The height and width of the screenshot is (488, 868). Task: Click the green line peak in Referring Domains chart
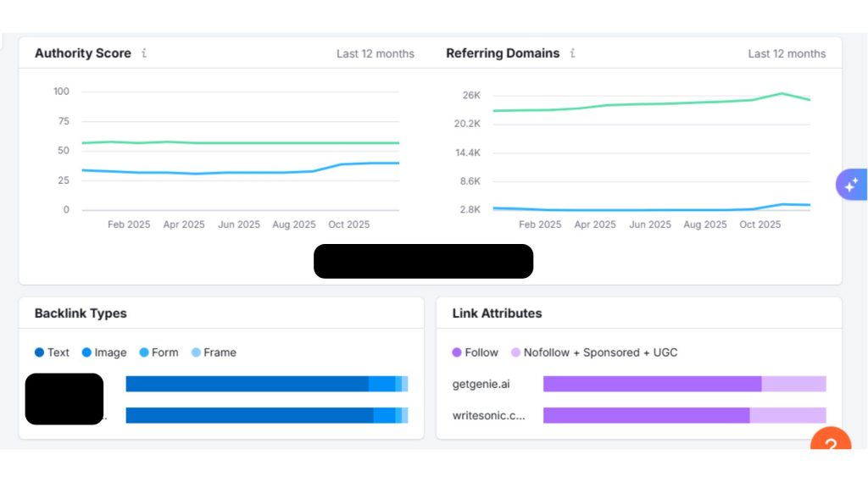point(781,93)
